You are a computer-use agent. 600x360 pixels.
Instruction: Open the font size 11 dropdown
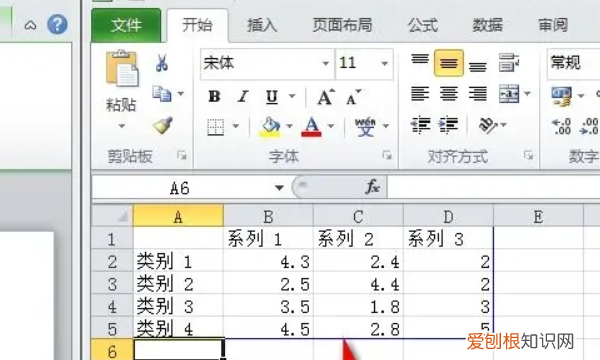point(384,63)
